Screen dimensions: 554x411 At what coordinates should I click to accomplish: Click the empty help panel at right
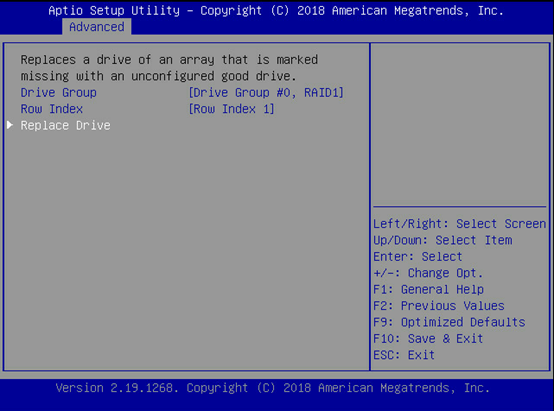pos(459,124)
